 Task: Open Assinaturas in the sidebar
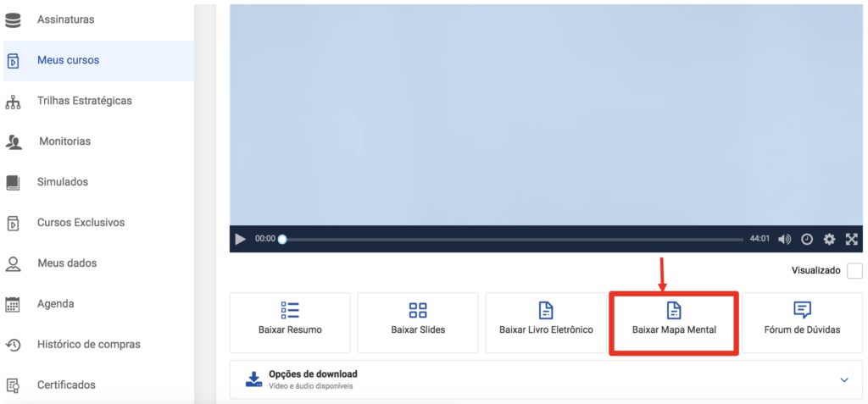point(65,19)
